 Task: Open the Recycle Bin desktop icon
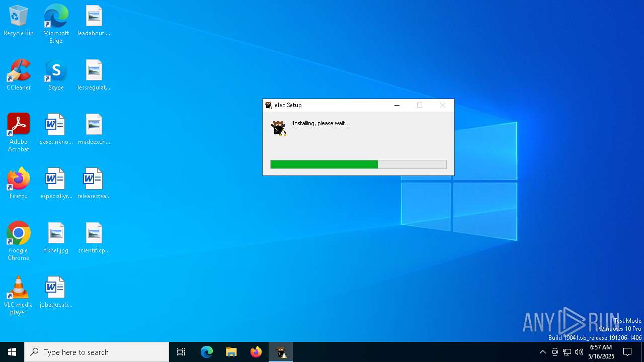(19, 21)
